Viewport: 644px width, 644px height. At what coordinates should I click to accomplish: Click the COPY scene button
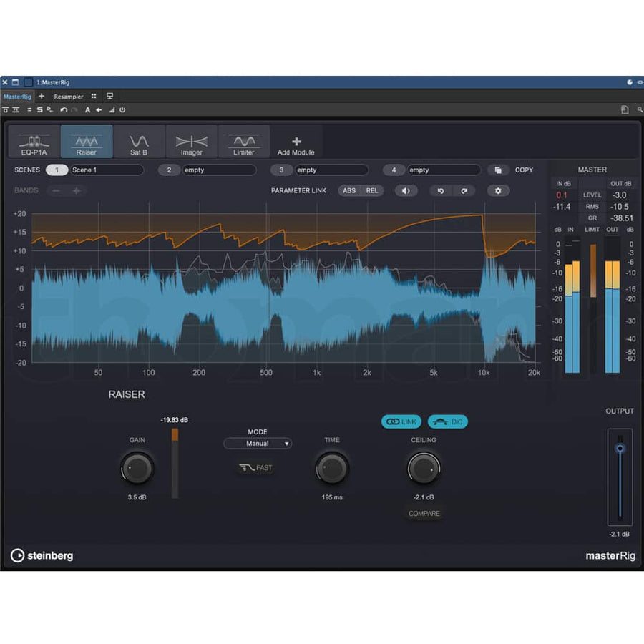pos(524,170)
